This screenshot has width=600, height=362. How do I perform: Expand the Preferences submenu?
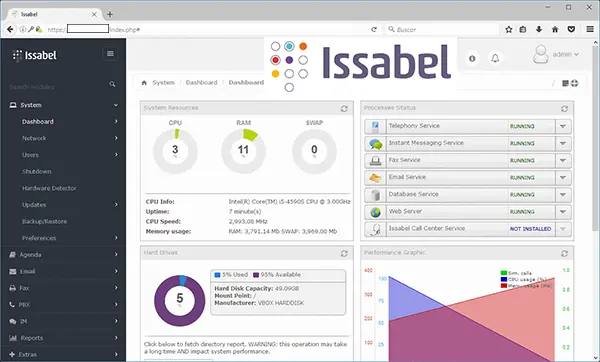[x=116, y=238]
